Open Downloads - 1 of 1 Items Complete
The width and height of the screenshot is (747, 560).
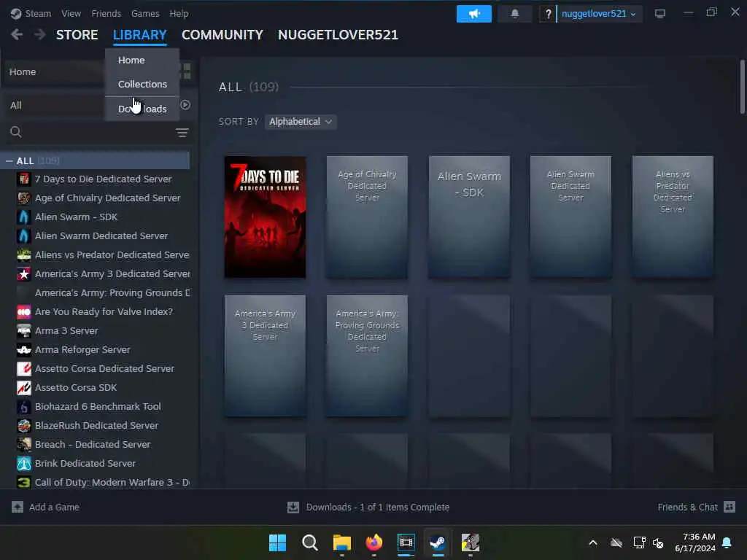pos(378,507)
